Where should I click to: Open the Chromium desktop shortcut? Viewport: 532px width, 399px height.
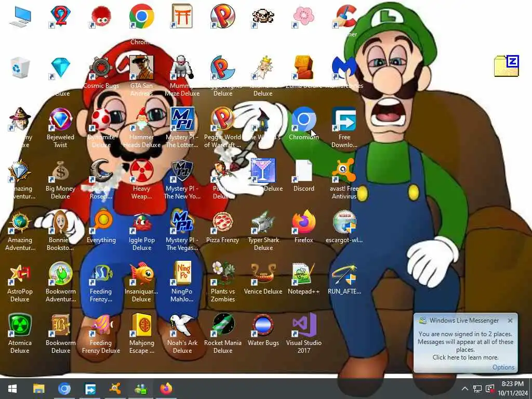303,119
